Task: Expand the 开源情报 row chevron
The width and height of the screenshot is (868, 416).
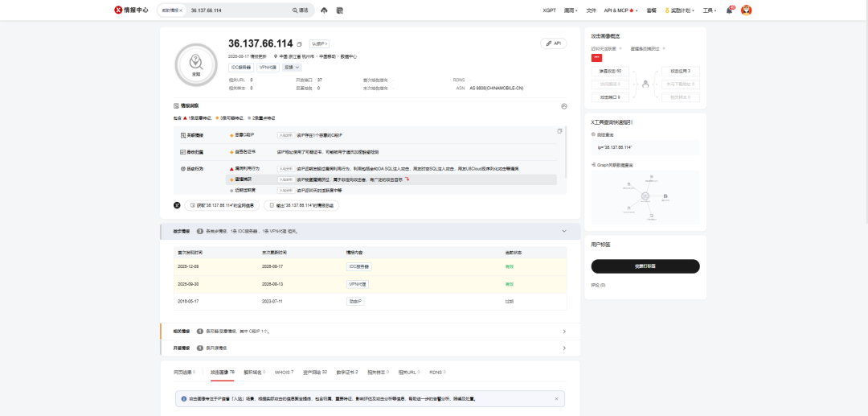Action: point(564,348)
